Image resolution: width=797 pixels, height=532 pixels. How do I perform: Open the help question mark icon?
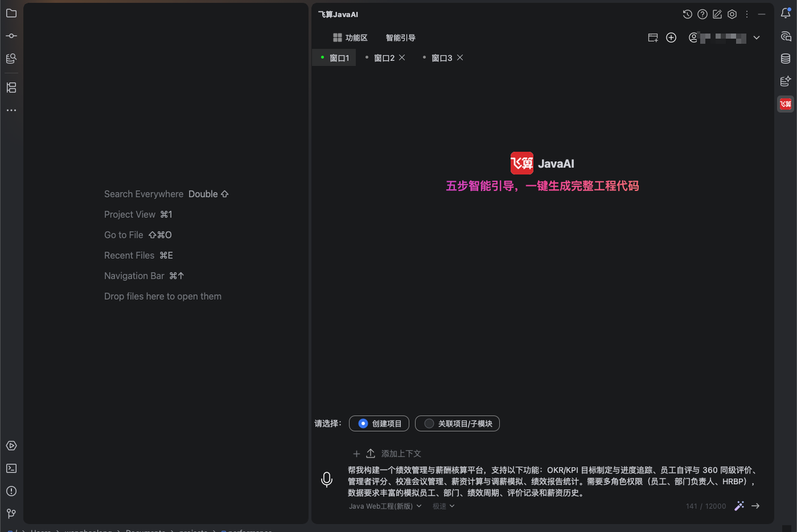[702, 14]
